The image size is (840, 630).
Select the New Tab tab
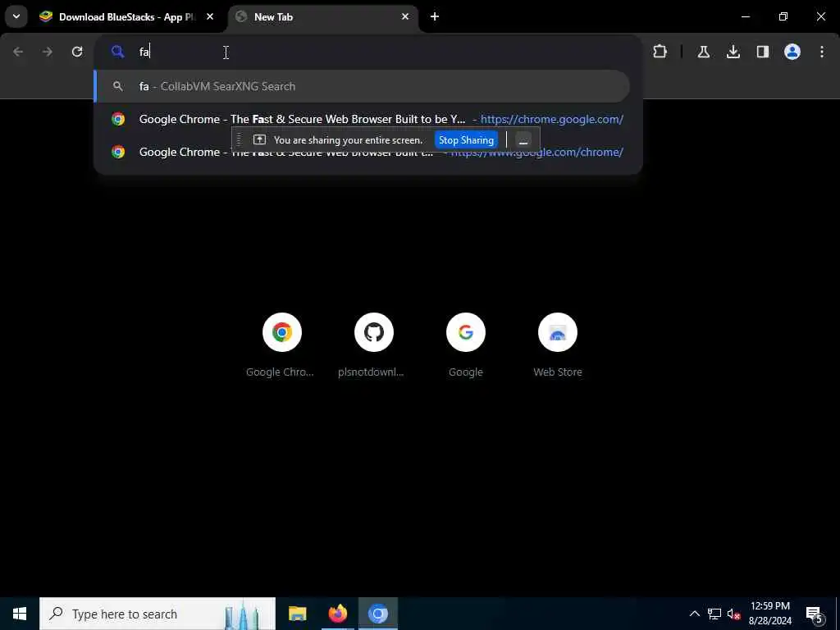(324, 17)
